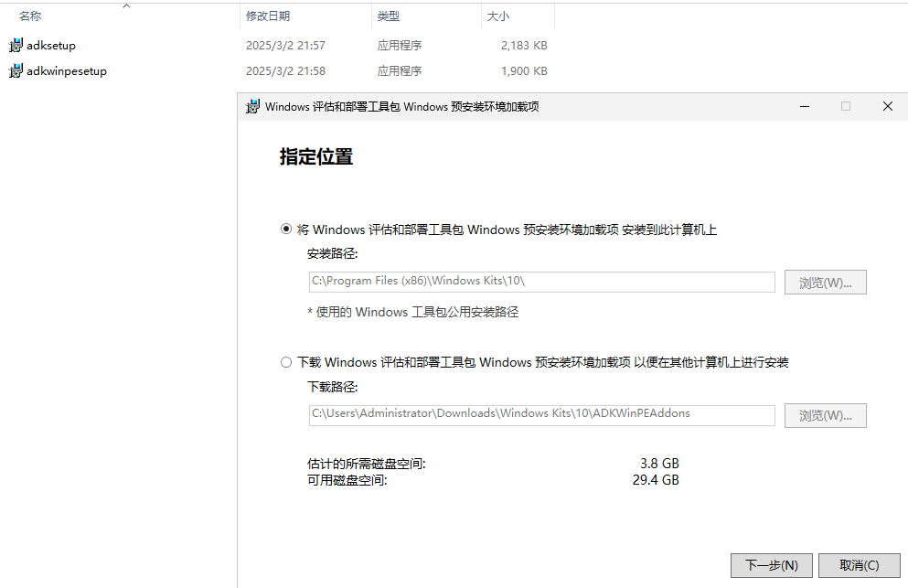Viewport: 908px width, 588px height.
Task: Select the 下载 option for installing on other computers
Action: 286,362
